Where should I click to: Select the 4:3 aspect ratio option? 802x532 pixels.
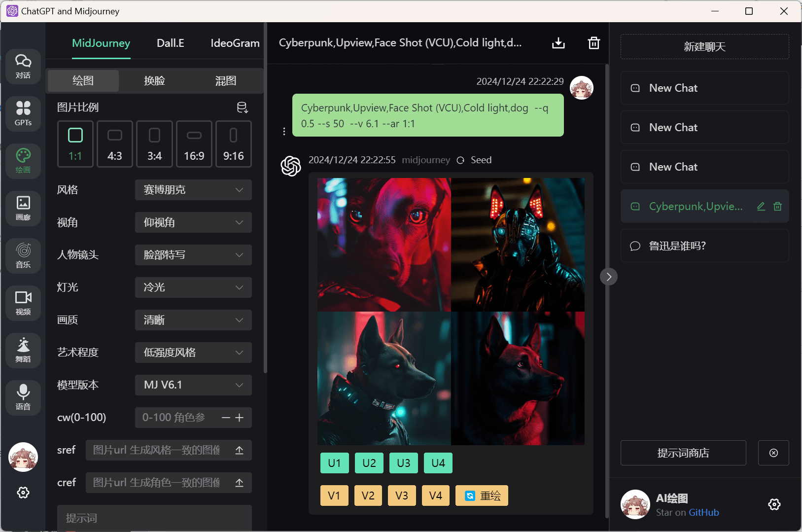point(115,144)
